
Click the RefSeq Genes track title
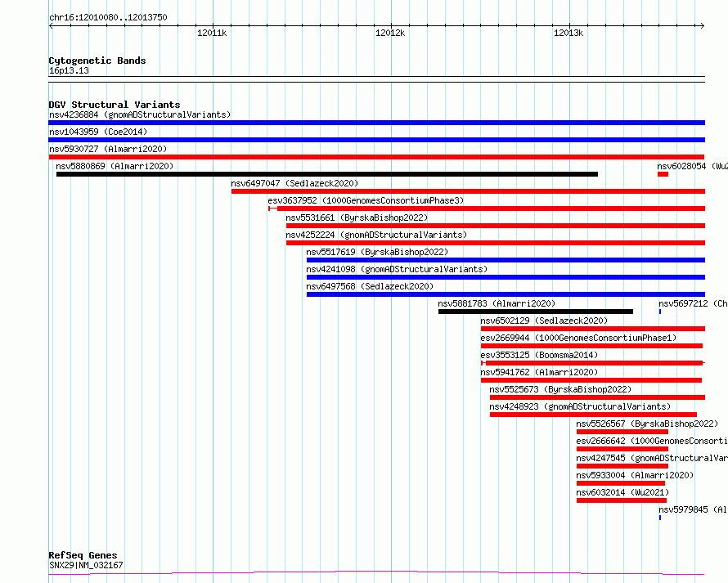click(83, 556)
